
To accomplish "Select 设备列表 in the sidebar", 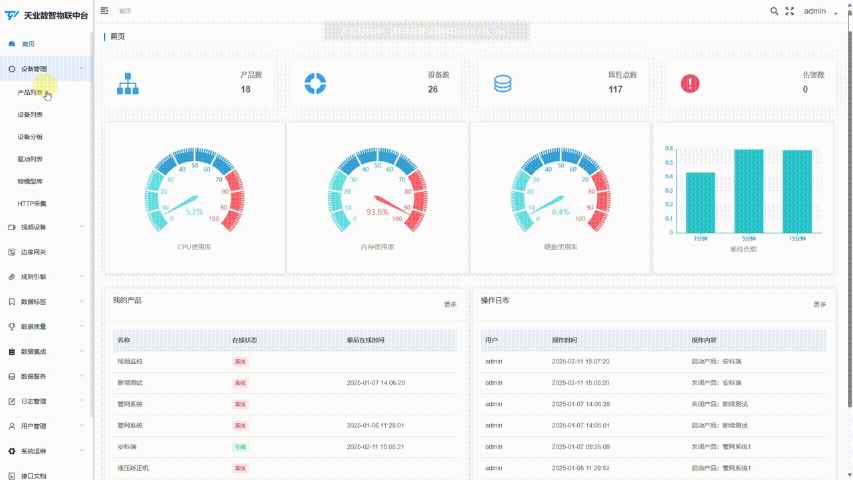I will pyautogui.click(x=30, y=115).
